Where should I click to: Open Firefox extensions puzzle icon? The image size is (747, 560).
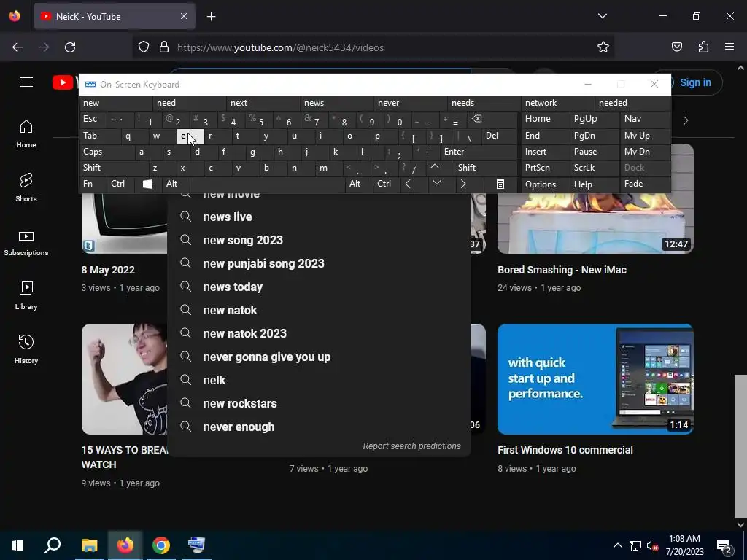[x=704, y=47]
